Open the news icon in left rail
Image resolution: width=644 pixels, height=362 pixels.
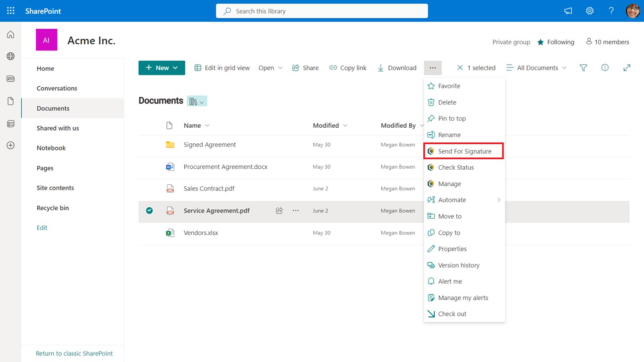click(10, 79)
